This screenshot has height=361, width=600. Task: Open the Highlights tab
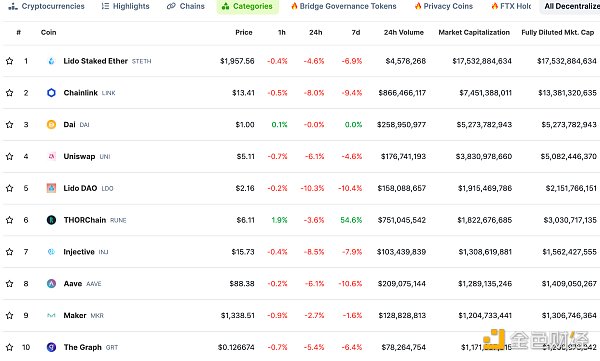pos(126,6)
